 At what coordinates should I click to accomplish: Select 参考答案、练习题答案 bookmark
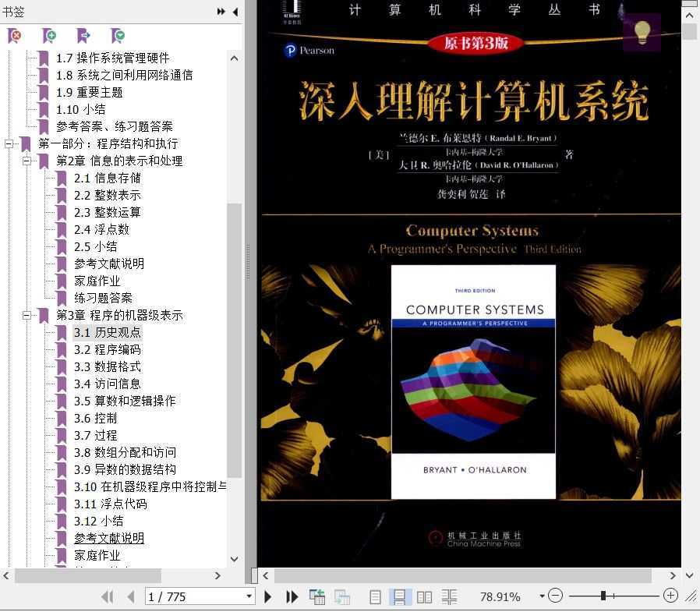tap(115, 126)
